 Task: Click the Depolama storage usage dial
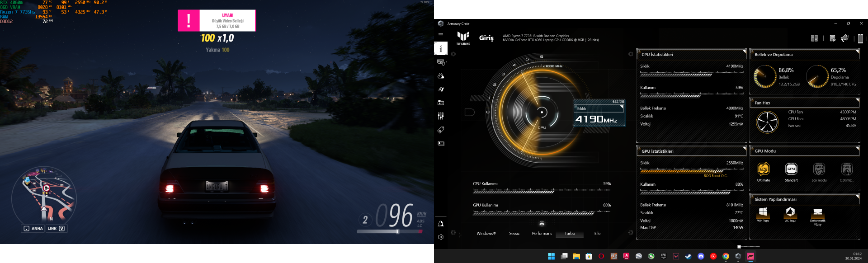point(817,76)
